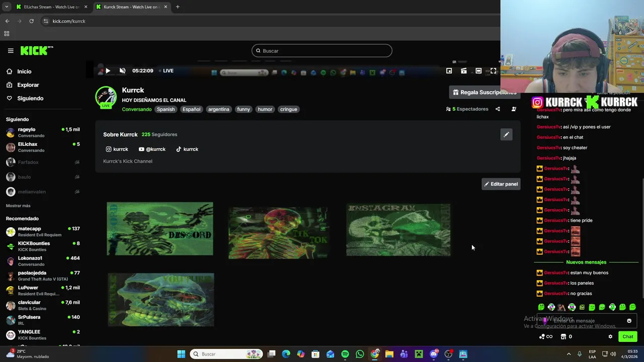Open matecapp recommended channel
Viewport: 644px width, 362px height.
click(x=43, y=231)
